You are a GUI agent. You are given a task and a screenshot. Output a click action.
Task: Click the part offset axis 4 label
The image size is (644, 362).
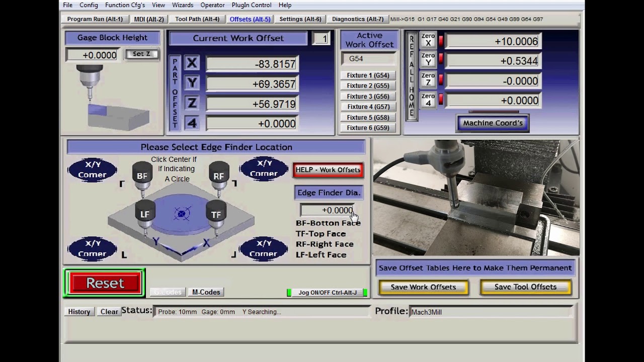192,123
